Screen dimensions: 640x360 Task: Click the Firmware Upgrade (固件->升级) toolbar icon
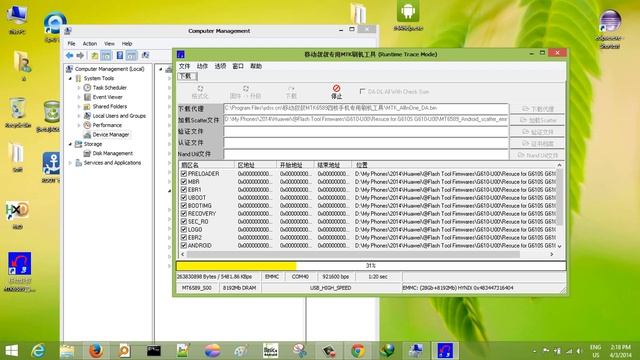click(246, 89)
